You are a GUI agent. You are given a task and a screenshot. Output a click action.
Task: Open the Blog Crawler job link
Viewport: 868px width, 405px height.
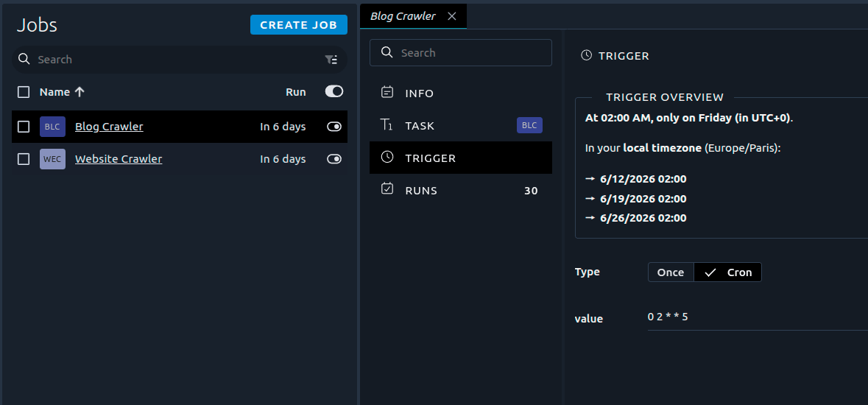tap(109, 127)
